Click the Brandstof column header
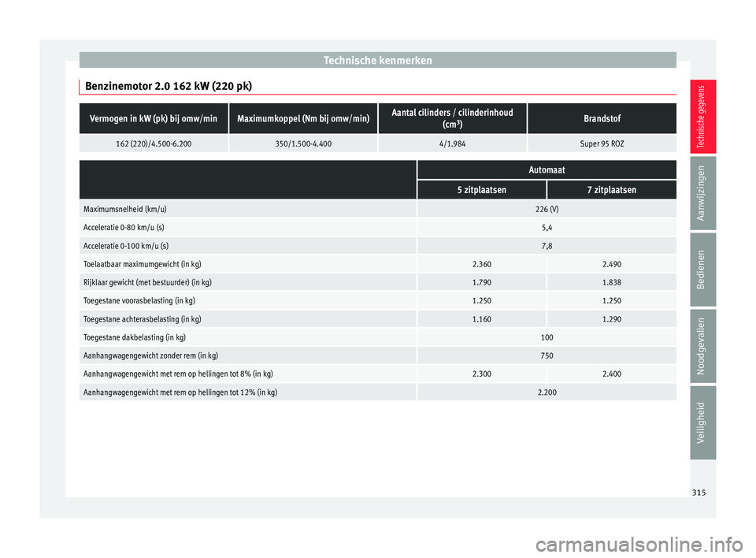756x558 pixels. pos(602,118)
